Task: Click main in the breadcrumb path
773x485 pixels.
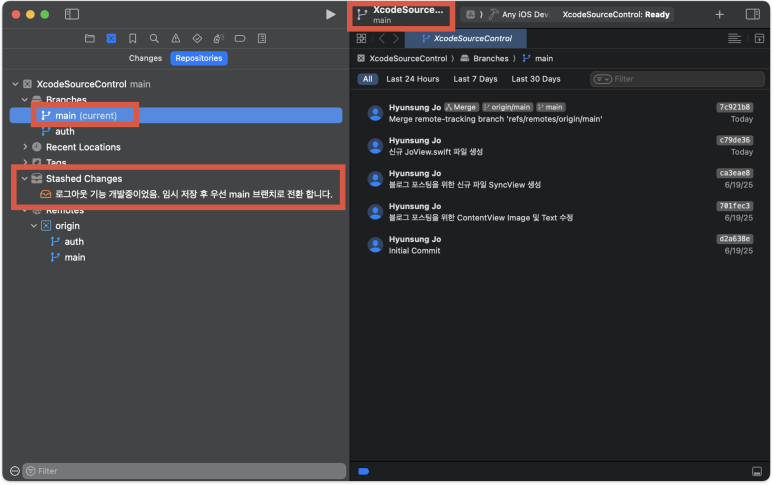Action: tap(544, 58)
